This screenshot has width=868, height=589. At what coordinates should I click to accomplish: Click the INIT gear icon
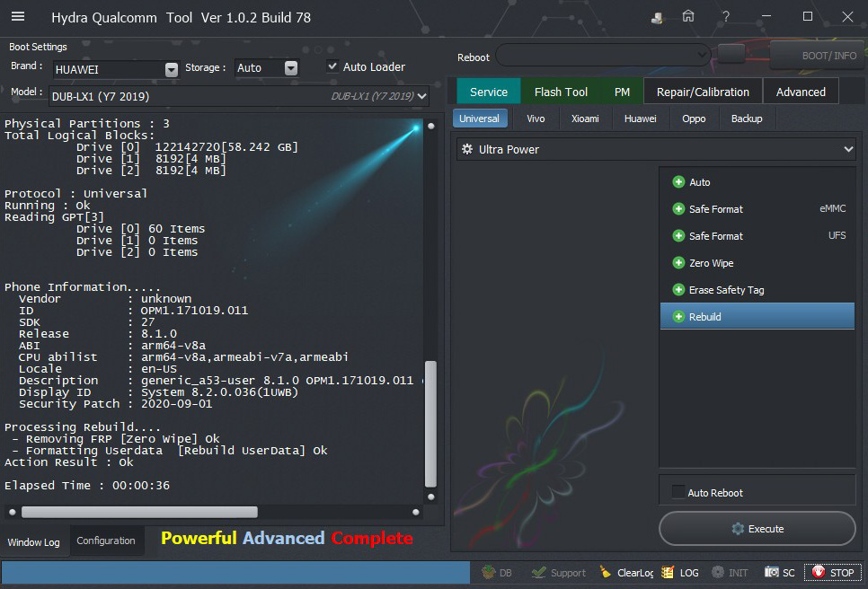coord(717,572)
